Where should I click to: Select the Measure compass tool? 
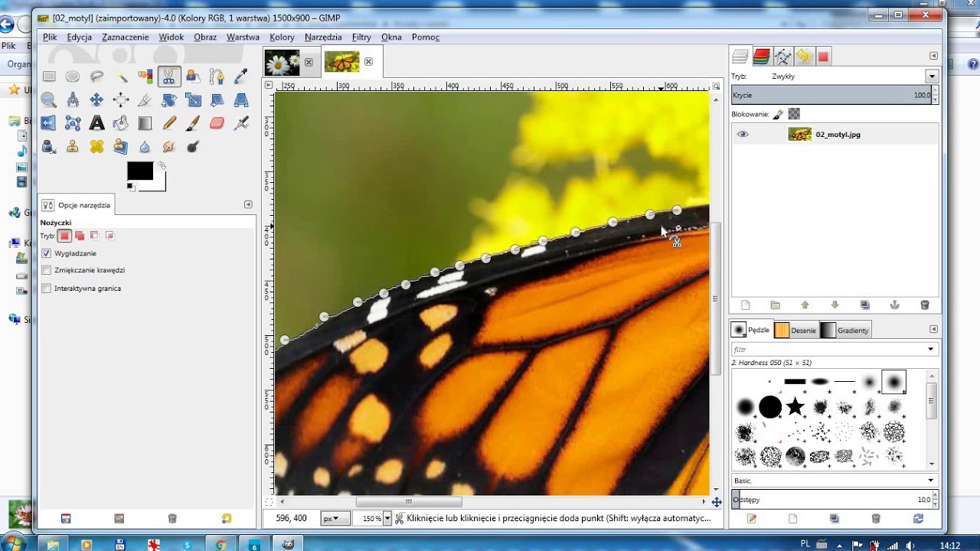(x=73, y=99)
